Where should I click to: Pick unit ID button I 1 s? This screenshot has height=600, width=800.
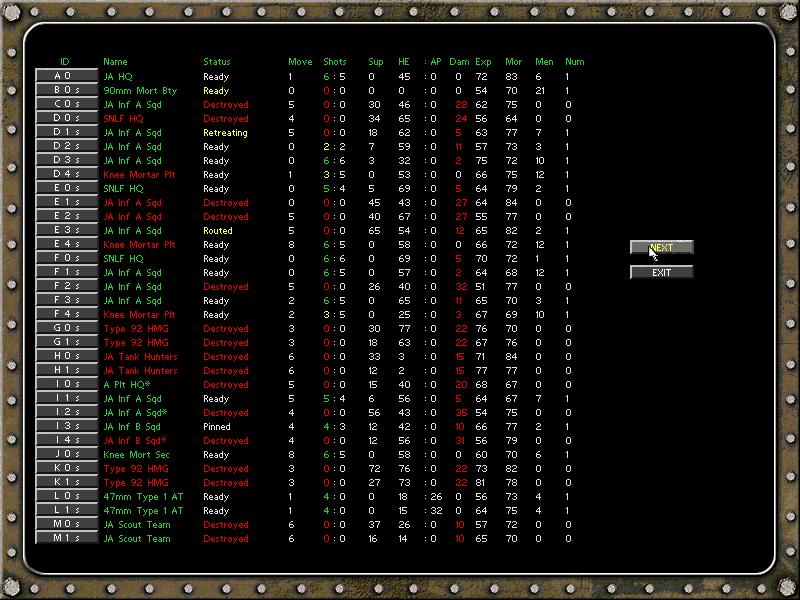tap(67, 398)
